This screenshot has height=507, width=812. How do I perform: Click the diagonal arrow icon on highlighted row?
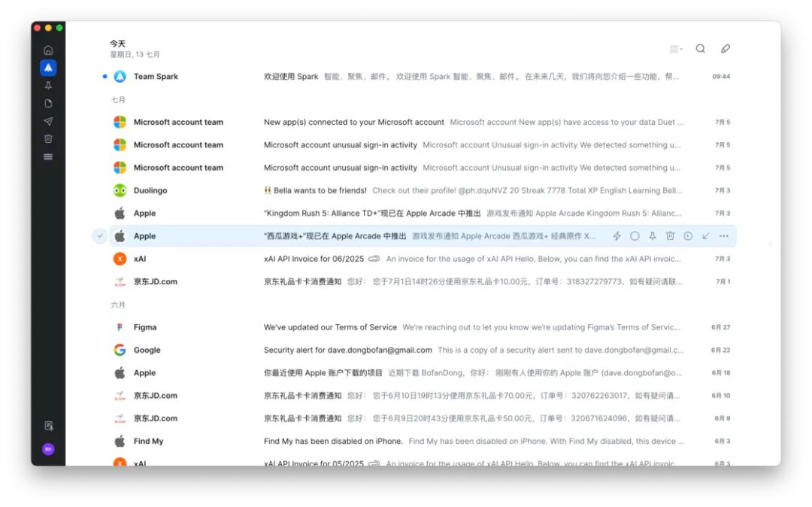[x=706, y=236]
